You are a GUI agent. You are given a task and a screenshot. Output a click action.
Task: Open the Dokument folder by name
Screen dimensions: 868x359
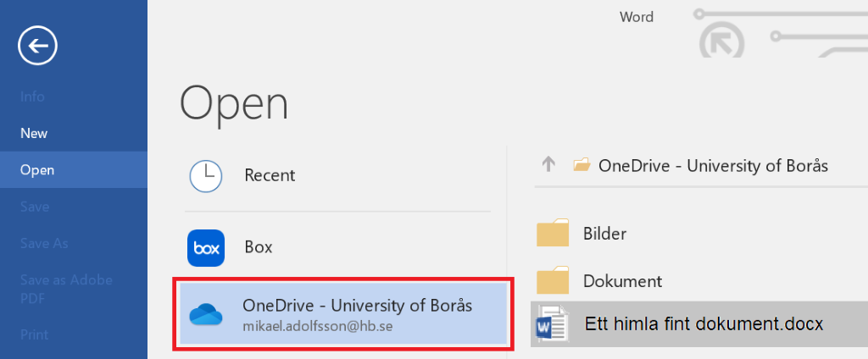[622, 280]
